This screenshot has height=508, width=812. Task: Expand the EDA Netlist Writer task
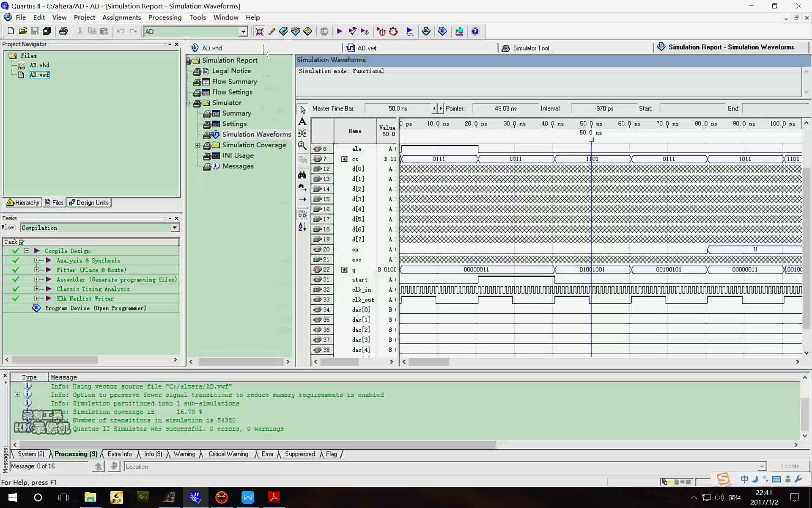(x=37, y=298)
